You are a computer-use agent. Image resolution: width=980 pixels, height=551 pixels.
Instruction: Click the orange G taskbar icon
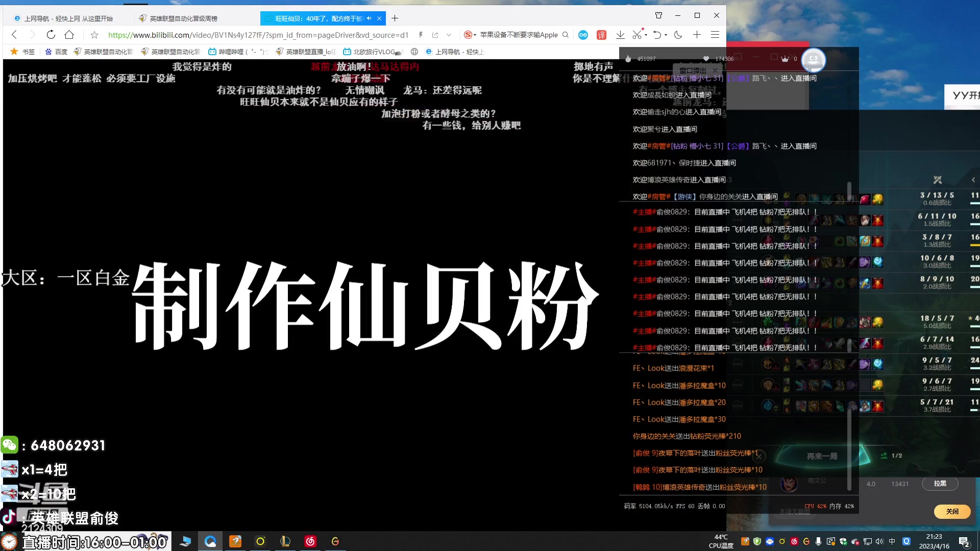(335, 541)
